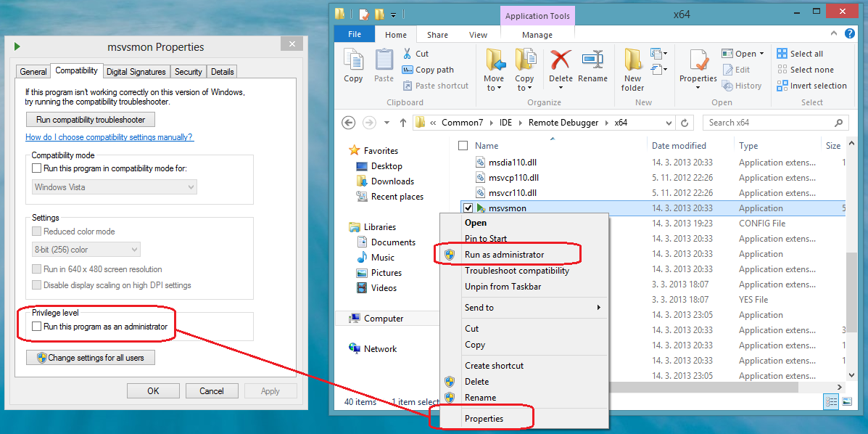Click the Edit icon in ribbon
This screenshot has height=434, width=868.
click(x=735, y=70)
